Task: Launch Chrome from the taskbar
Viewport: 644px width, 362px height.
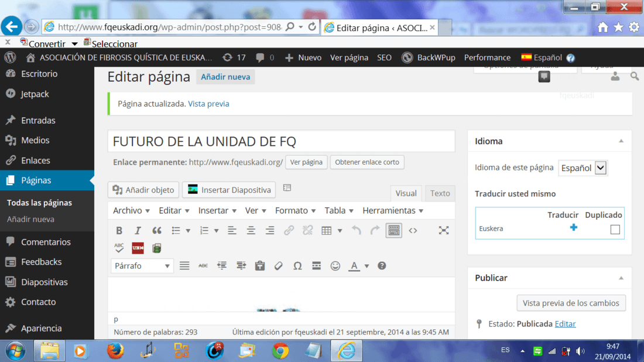Action: click(x=280, y=351)
